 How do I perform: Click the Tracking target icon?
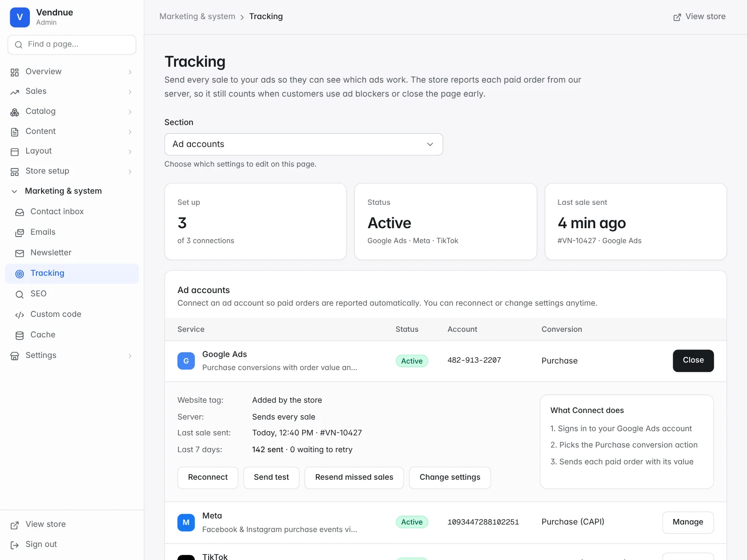coord(20,274)
